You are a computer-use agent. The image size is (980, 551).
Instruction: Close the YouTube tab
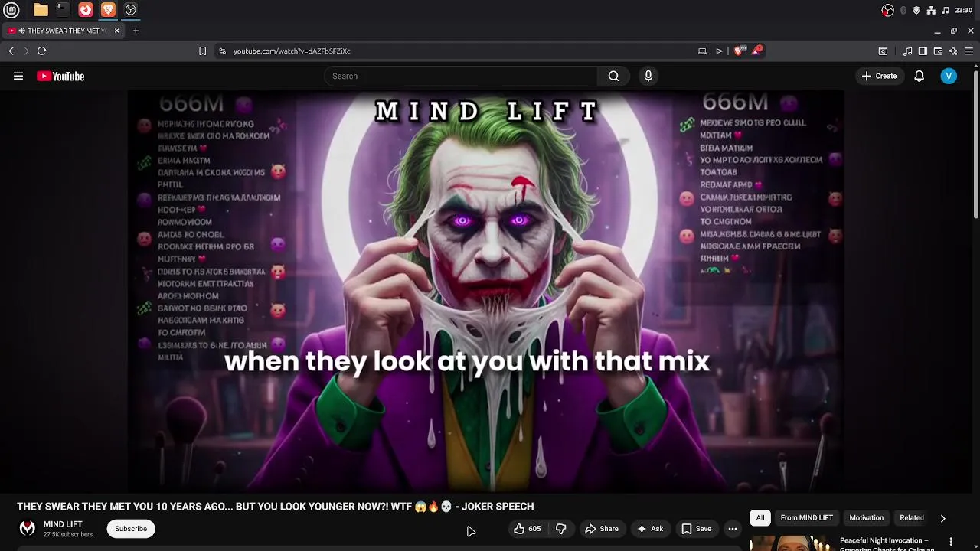116,31
